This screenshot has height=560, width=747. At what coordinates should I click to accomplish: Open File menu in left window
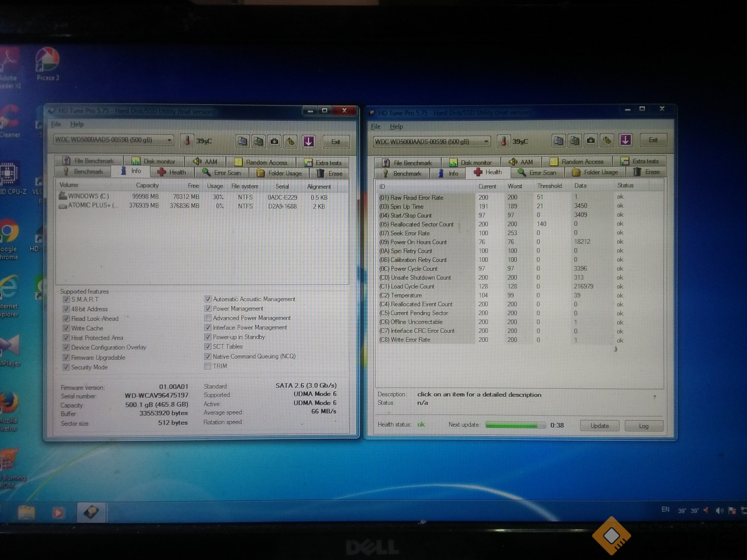[x=56, y=124]
